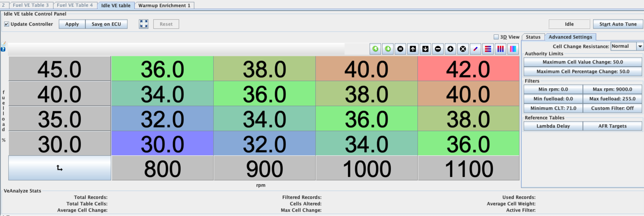Click the set equal to (=) icon
Image resolution: width=644 pixels, height=216 pixels.
tap(400, 49)
